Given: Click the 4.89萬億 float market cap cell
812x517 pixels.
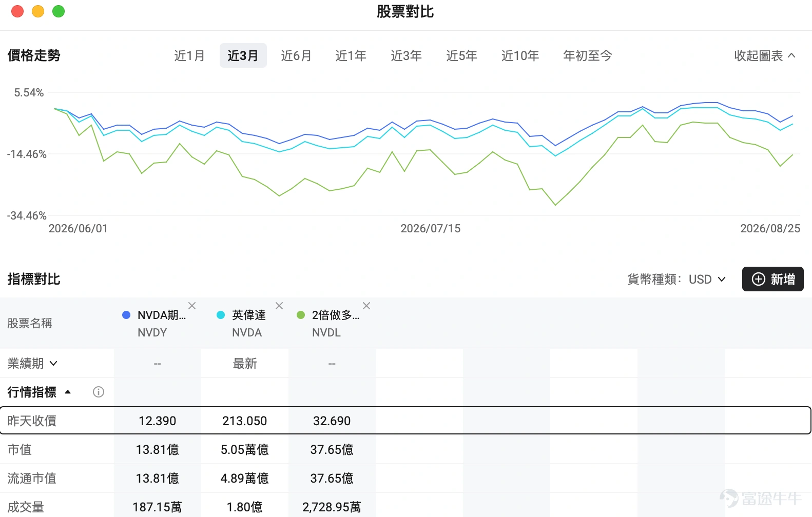Looking at the screenshot, I should click(x=245, y=479).
